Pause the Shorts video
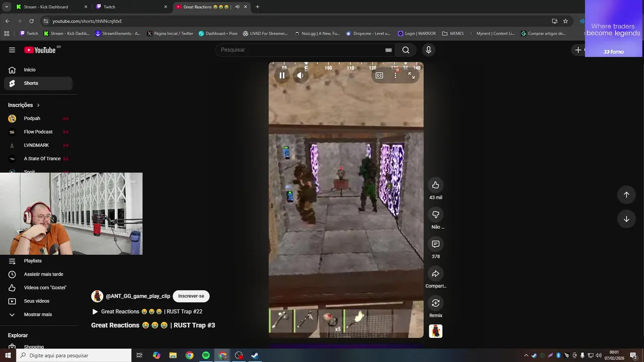This screenshot has width=644, height=362. pyautogui.click(x=282, y=75)
